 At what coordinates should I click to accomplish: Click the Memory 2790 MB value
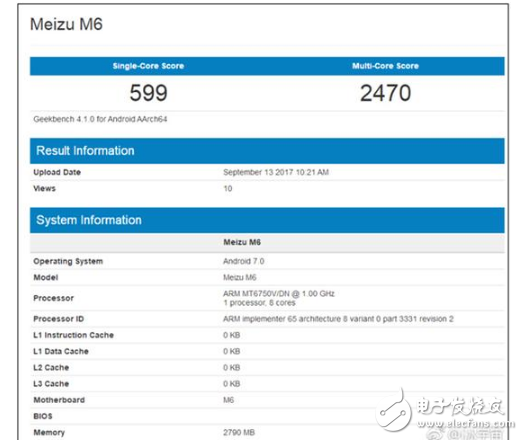click(239, 432)
